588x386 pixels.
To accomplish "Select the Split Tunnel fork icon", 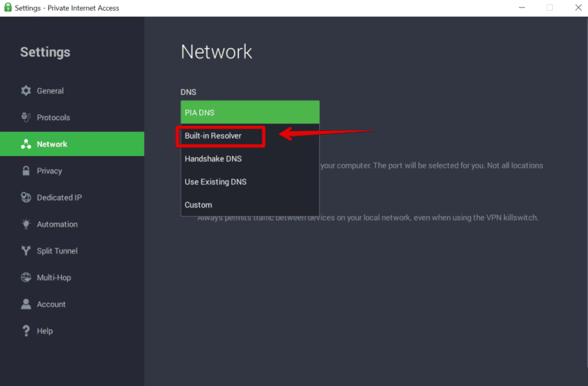I will [25, 251].
